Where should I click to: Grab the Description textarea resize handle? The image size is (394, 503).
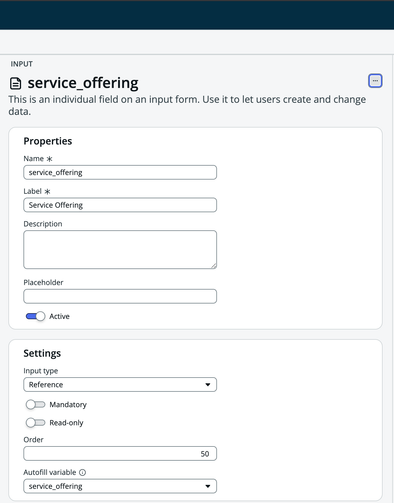[214, 266]
